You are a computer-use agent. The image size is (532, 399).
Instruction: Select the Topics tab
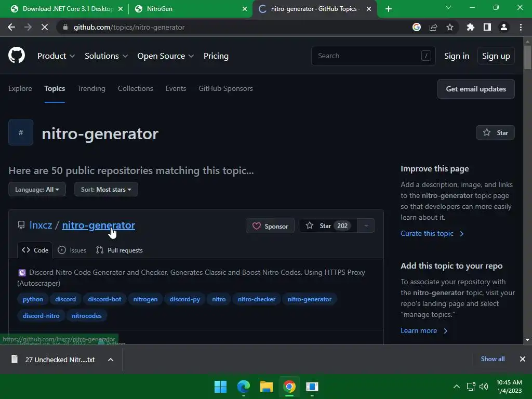55,88
